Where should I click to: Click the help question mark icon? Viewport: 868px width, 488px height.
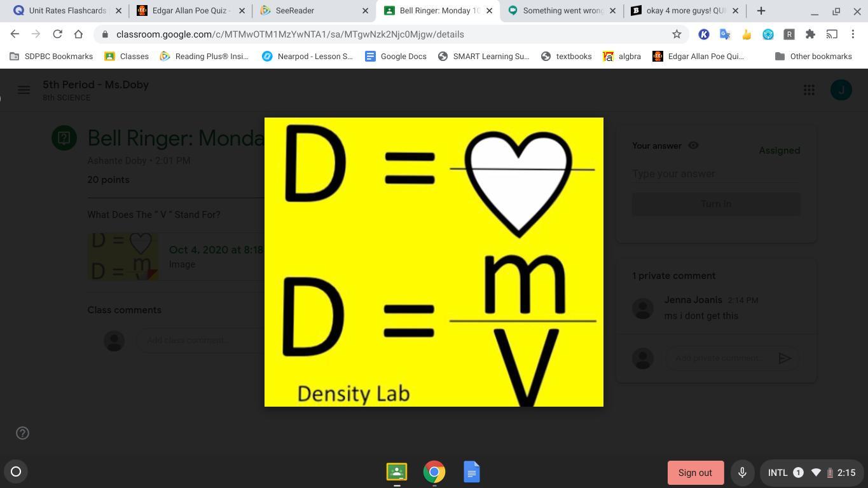[x=22, y=433]
